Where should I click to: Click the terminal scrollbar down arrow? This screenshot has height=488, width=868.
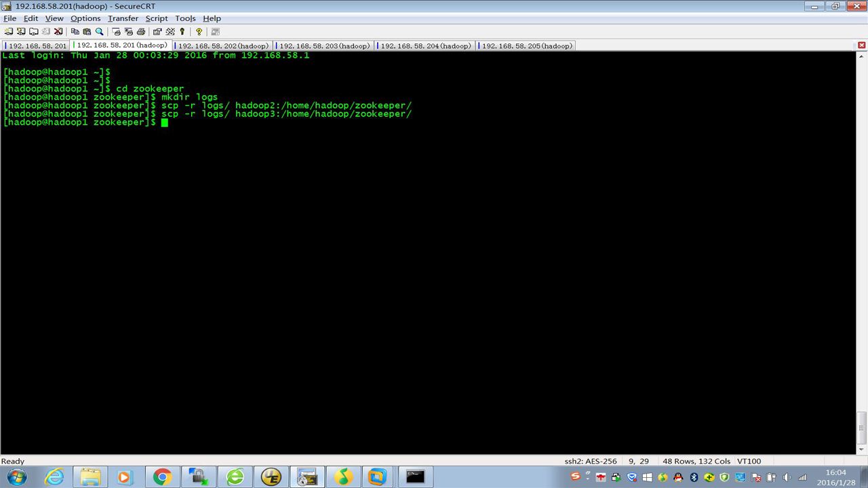pos(862,448)
